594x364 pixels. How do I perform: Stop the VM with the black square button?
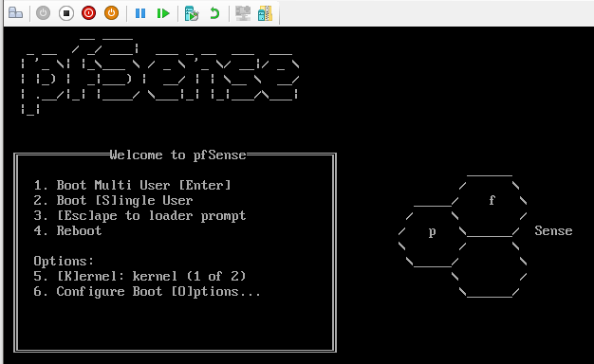[x=66, y=13]
